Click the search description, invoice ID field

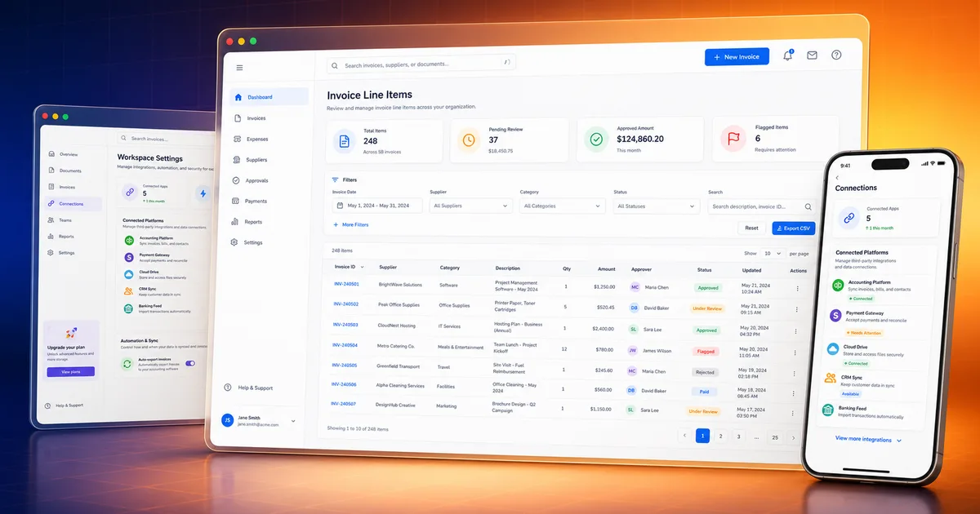761,206
